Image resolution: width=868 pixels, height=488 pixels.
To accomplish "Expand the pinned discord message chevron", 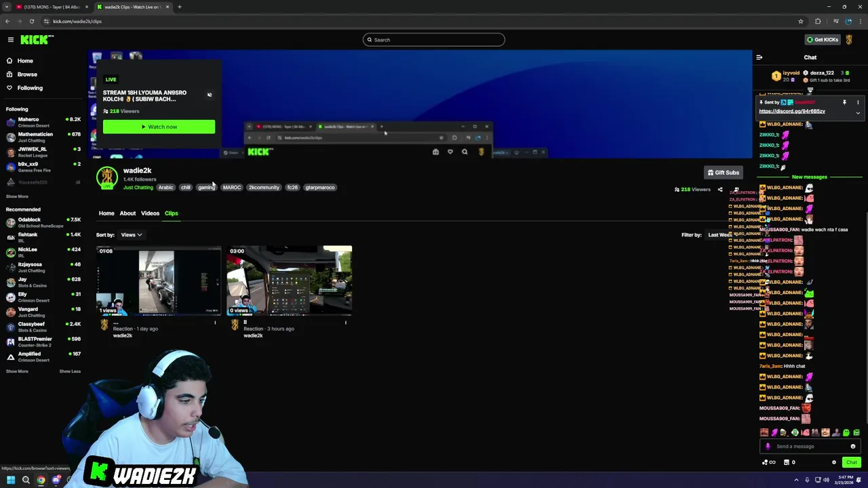I will 858,113.
